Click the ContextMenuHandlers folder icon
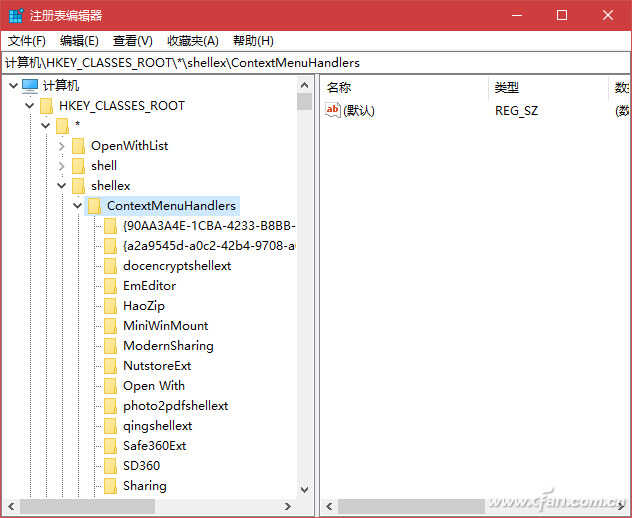 pyautogui.click(x=95, y=206)
